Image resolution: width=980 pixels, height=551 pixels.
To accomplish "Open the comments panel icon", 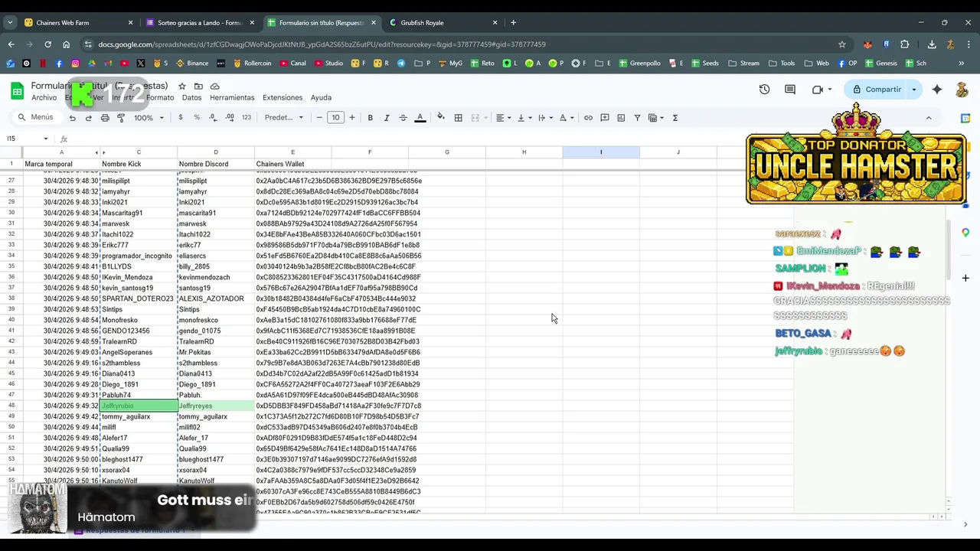I will point(790,90).
